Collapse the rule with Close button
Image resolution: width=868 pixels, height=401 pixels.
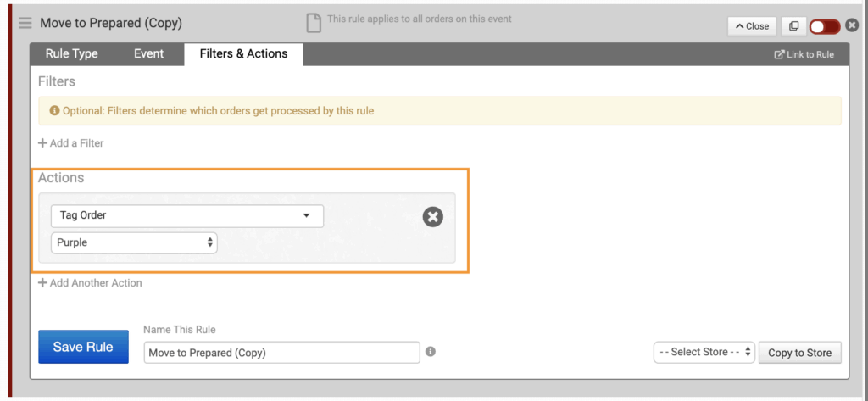(x=752, y=26)
